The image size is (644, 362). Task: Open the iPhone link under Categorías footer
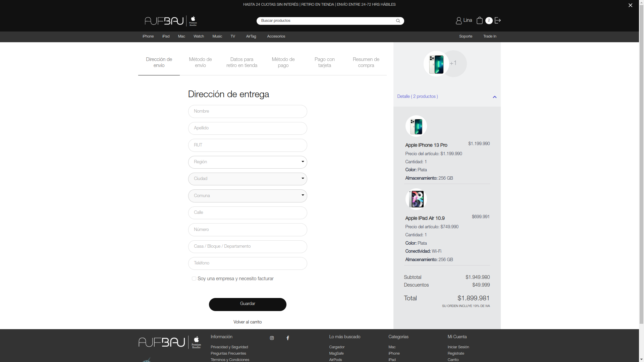click(394, 353)
